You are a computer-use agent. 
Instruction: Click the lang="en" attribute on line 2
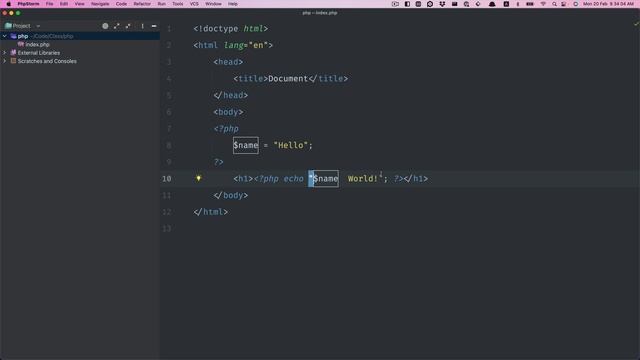246,45
